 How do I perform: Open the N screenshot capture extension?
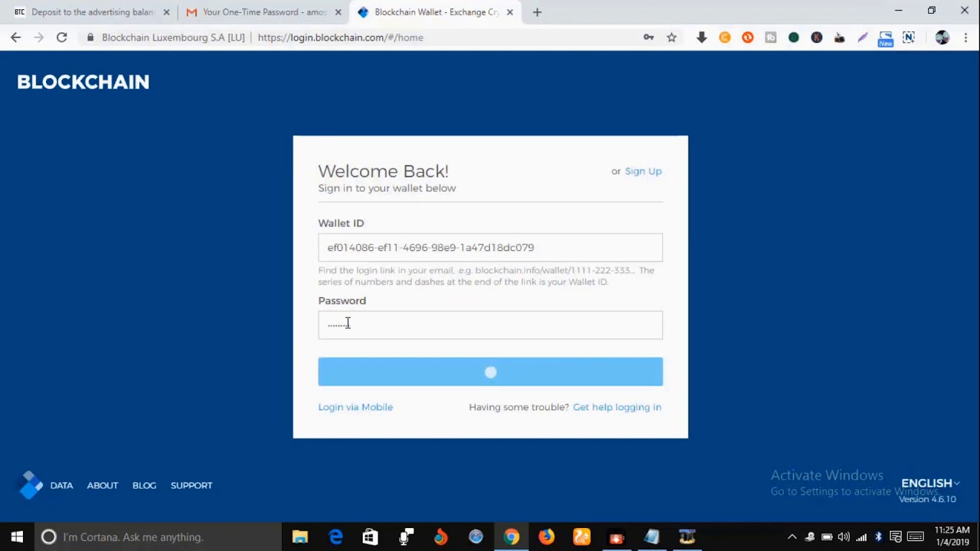pyautogui.click(x=908, y=37)
